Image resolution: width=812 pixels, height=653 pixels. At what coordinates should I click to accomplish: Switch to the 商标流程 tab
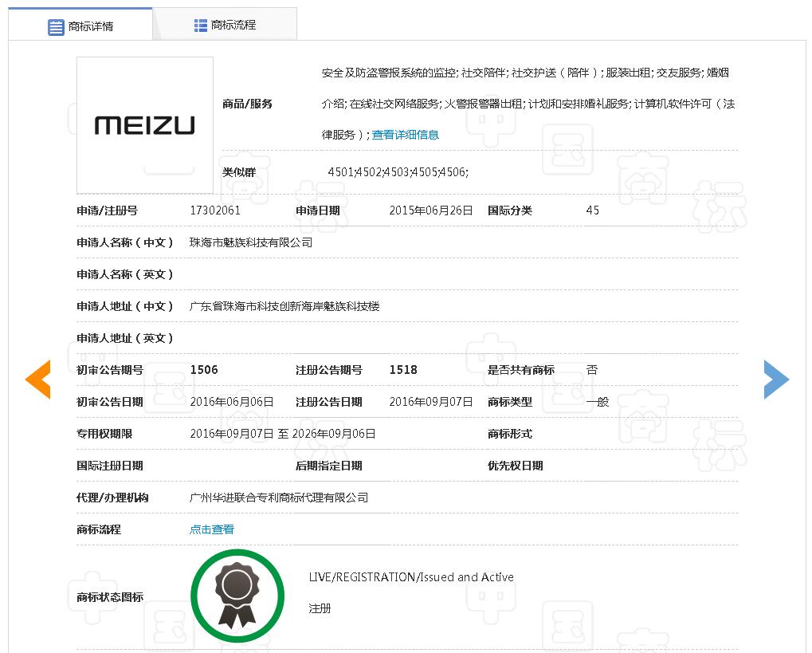225,25
